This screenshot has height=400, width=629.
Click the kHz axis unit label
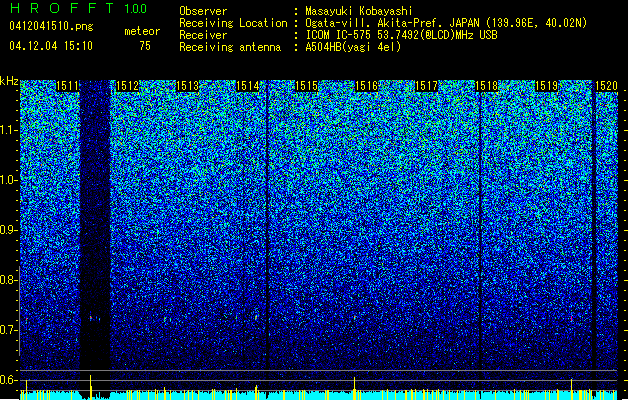[x=9, y=81]
